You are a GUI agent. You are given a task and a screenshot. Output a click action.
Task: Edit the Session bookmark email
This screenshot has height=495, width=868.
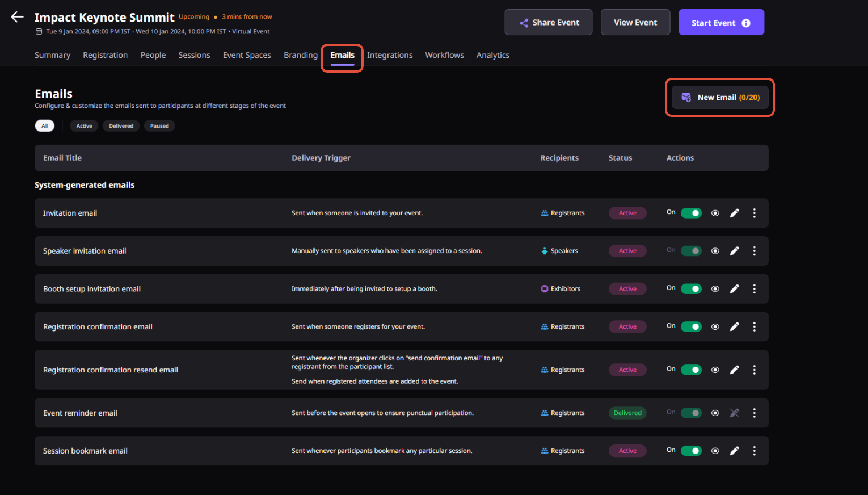tap(734, 451)
